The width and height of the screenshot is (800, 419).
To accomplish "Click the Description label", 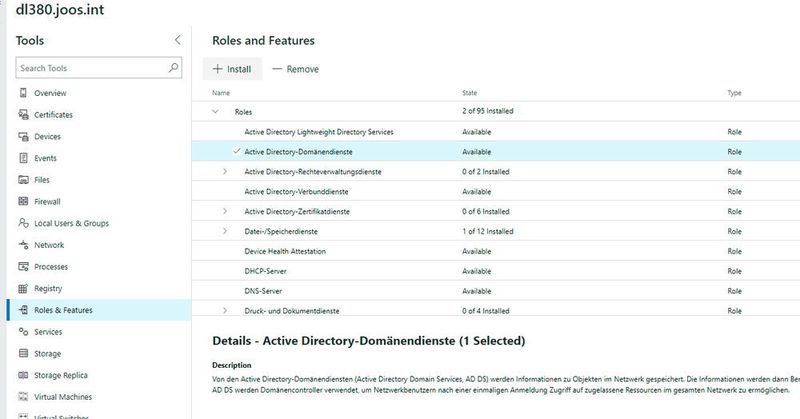I will click(232, 365).
